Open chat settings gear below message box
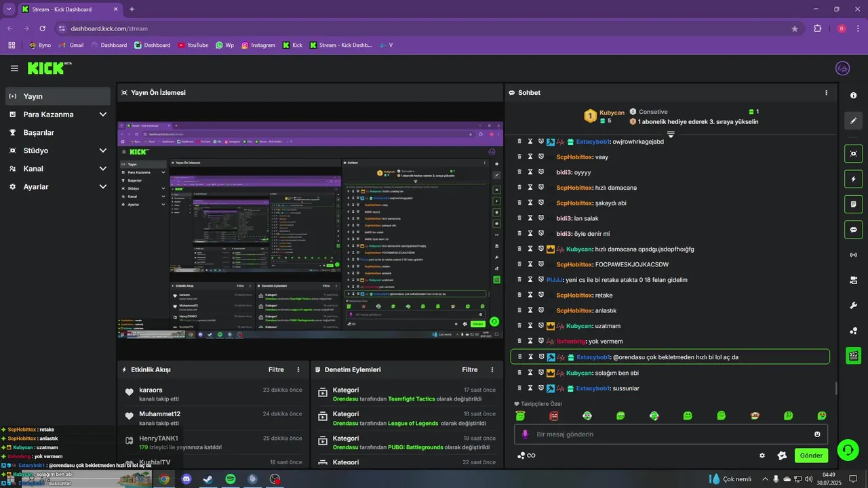This screenshot has height=488, width=868. pos(762,455)
